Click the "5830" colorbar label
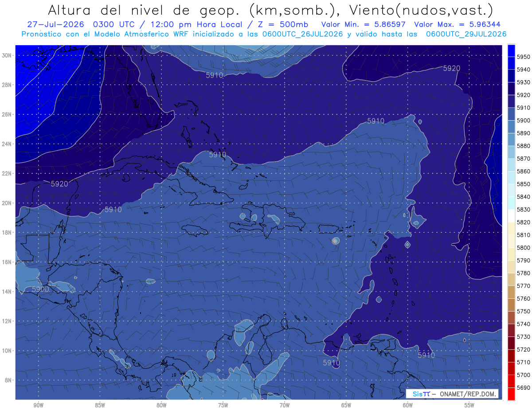The width and height of the screenshot is (532, 411). coord(524,209)
